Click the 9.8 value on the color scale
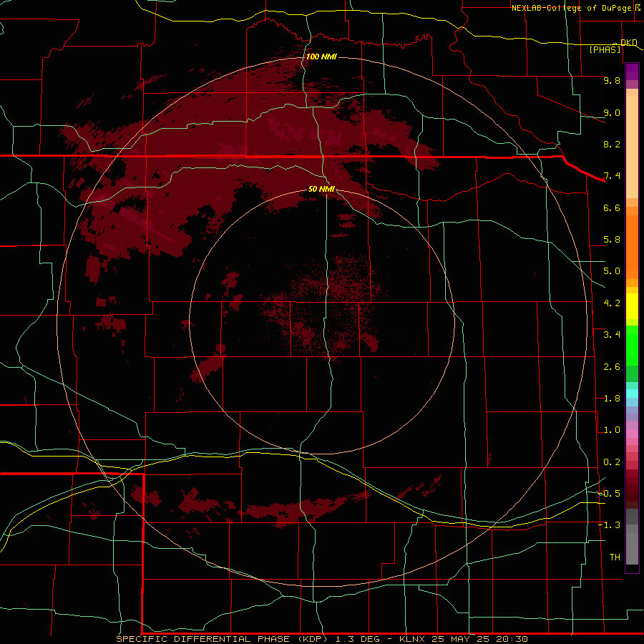The image size is (644, 644). (x=612, y=80)
